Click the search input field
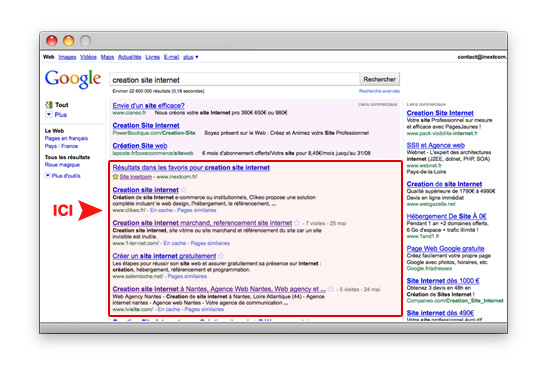Viewport: 548px width, 383px height. (x=235, y=80)
